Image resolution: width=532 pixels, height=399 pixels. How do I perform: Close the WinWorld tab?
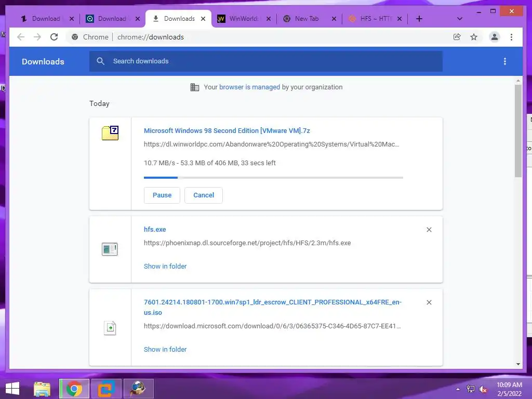pyautogui.click(x=269, y=19)
